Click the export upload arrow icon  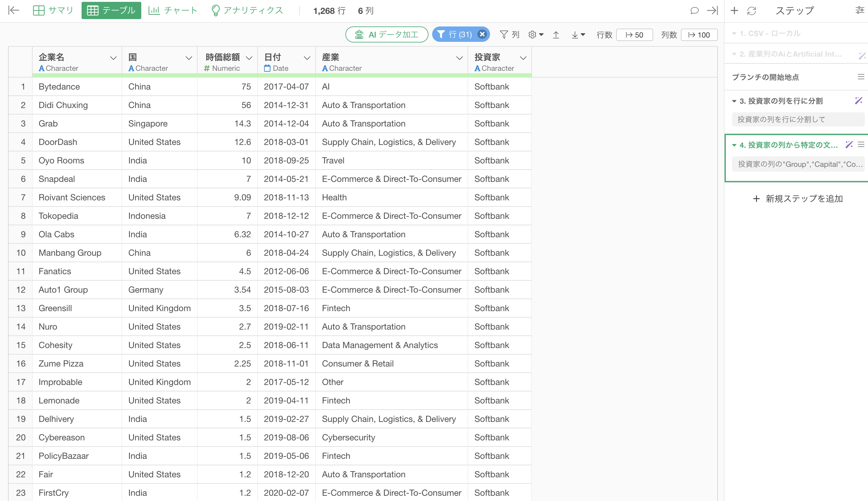(556, 35)
